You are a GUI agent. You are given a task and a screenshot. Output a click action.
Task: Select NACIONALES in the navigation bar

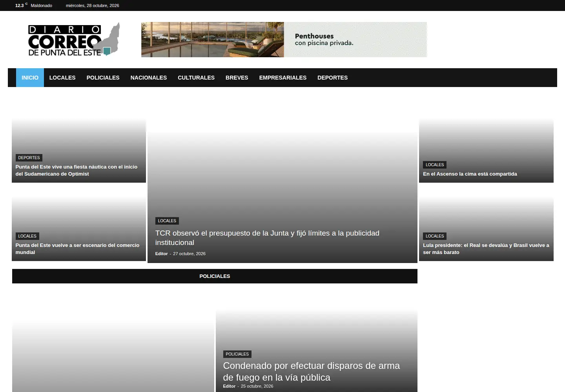[149, 78]
